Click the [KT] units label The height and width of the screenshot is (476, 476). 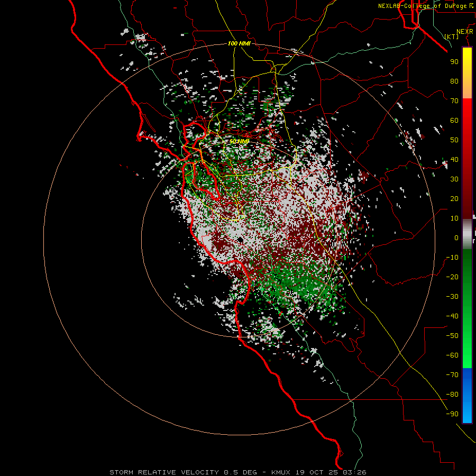tap(452, 36)
